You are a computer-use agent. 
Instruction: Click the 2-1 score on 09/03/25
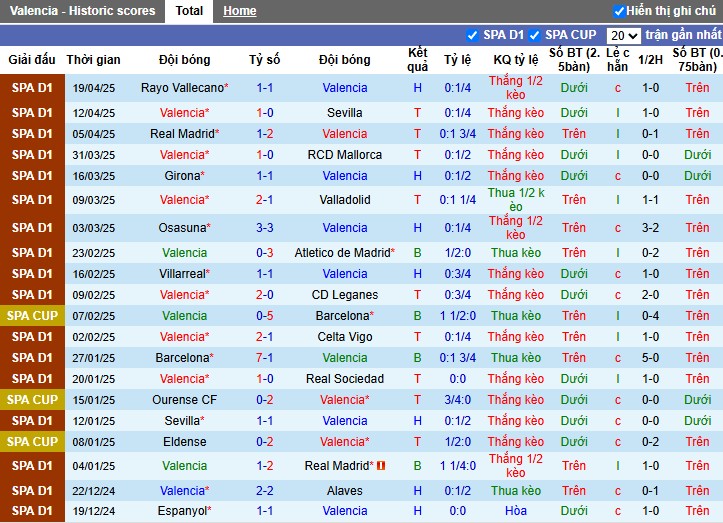[x=265, y=200]
